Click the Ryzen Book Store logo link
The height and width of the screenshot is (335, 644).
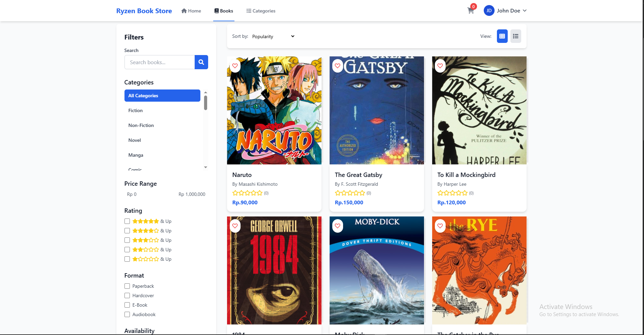144,11
